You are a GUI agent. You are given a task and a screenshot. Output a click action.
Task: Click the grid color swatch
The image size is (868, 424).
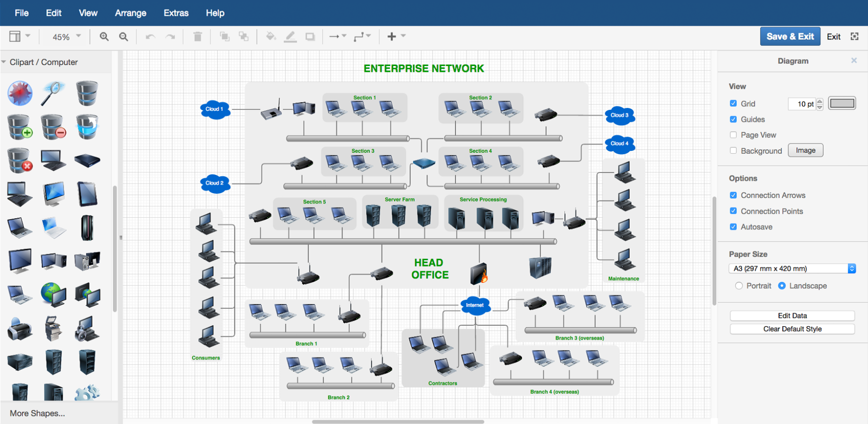tap(842, 103)
